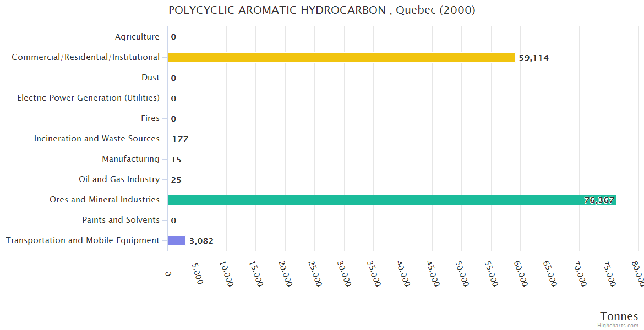Viewport: 644px width, 330px height.
Task: Click the Paints and Solvents label
Action: pyautogui.click(x=121, y=220)
